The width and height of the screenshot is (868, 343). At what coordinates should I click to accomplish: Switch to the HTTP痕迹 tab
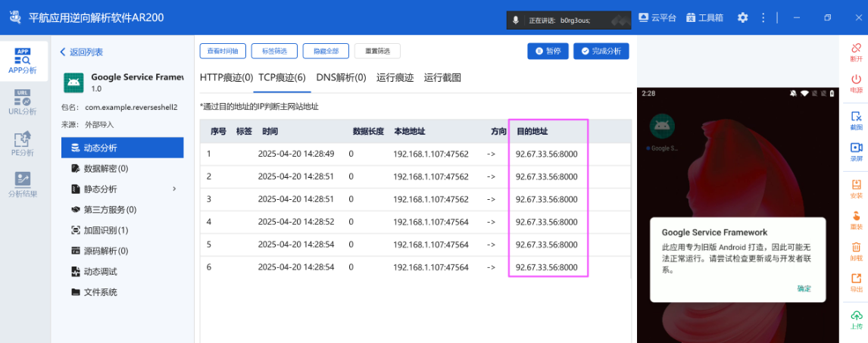pos(226,77)
